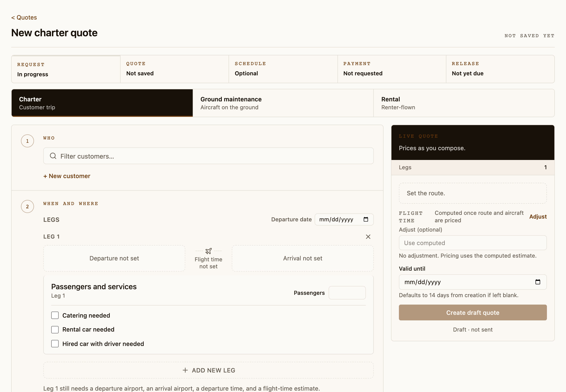Switch to the Rental tab
The height and width of the screenshot is (392, 566).
pyautogui.click(x=464, y=103)
